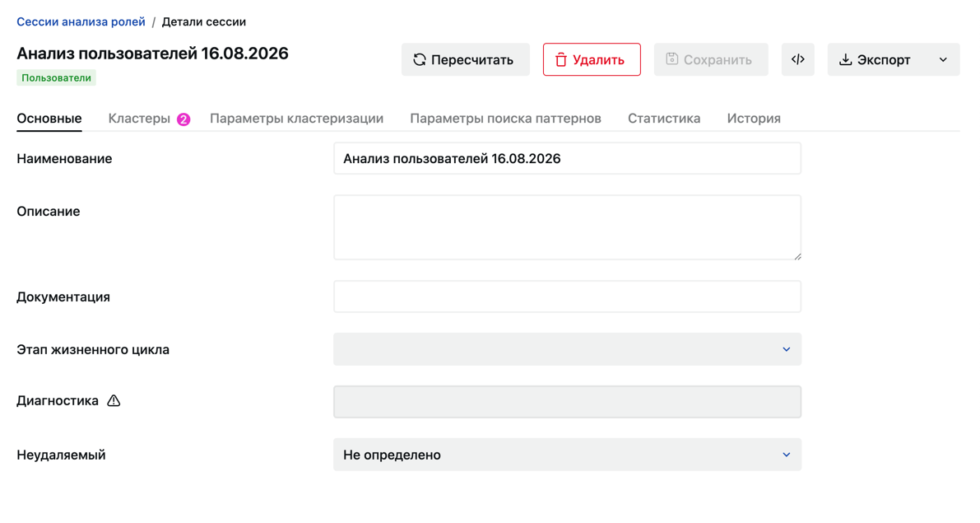Go back to Сессии анализа ролей breadcrumb
This screenshot has height=523, width=980.
tap(81, 22)
